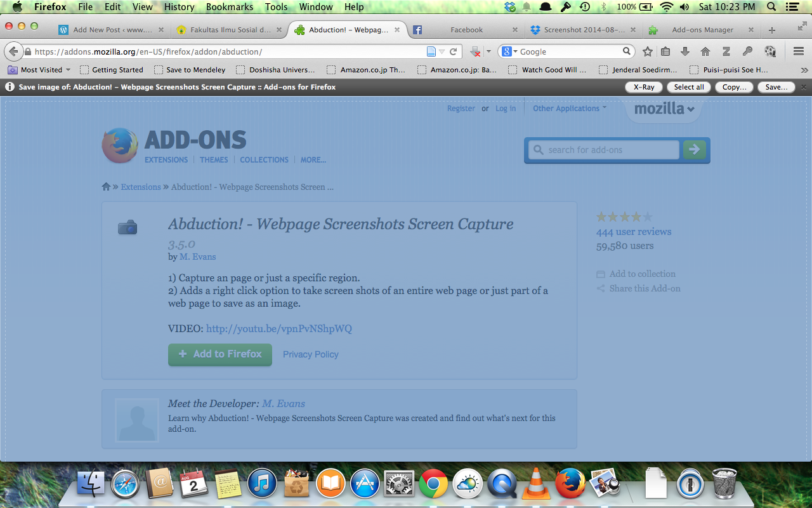Open the Firefox hamburger menu
The width and height of the screenshot is (812, 508).
click(x=799, y=51)
